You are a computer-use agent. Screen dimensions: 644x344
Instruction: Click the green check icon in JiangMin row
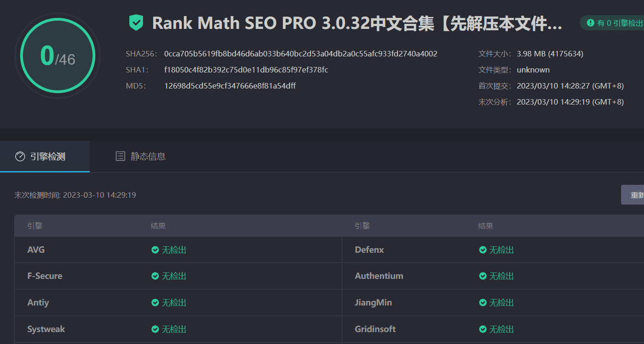pos(483,303)
